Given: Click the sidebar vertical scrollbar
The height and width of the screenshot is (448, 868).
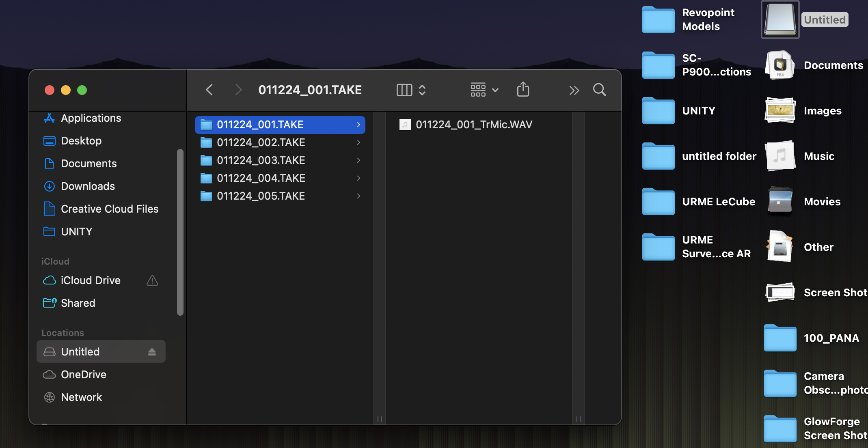Looking at the screenshot, I should point(180,232).
